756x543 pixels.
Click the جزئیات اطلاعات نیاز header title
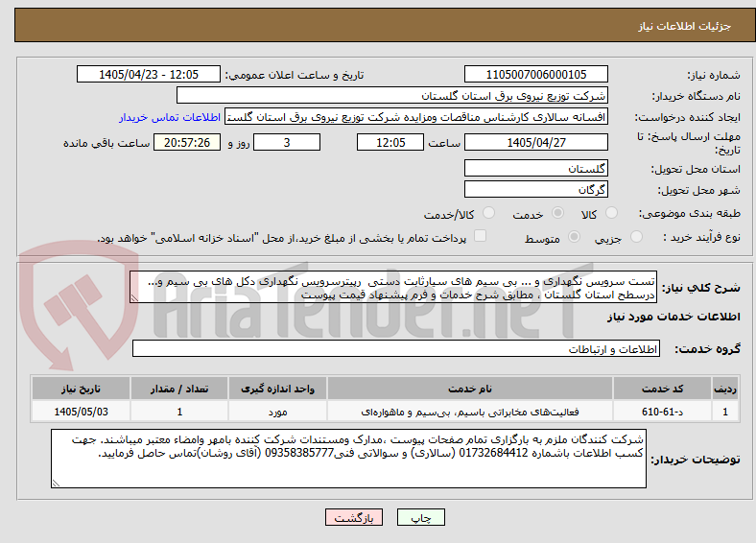click(x=685, y=26)
